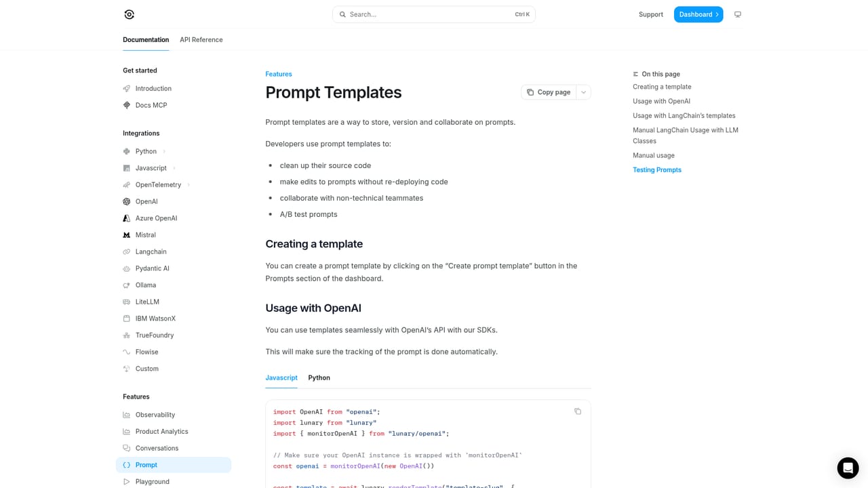Click the Mistral logo icon
Screen dimensions: 868x488
[x=127, y=235]
